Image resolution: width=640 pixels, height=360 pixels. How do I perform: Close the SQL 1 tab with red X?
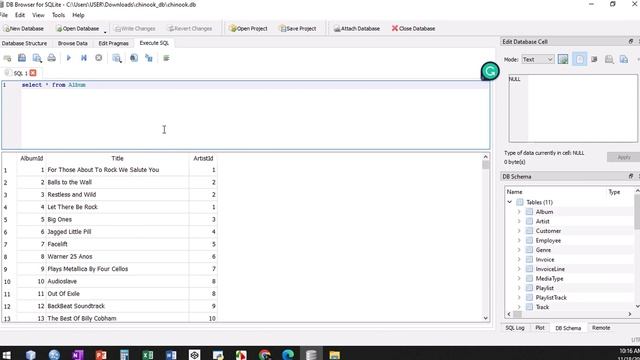[x=33, y=73]
